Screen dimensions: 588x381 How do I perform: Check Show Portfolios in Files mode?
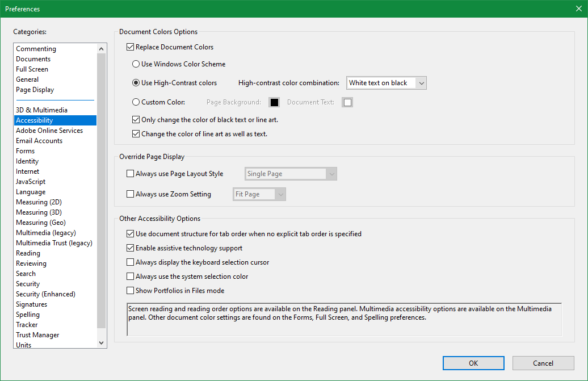[130, 291]
